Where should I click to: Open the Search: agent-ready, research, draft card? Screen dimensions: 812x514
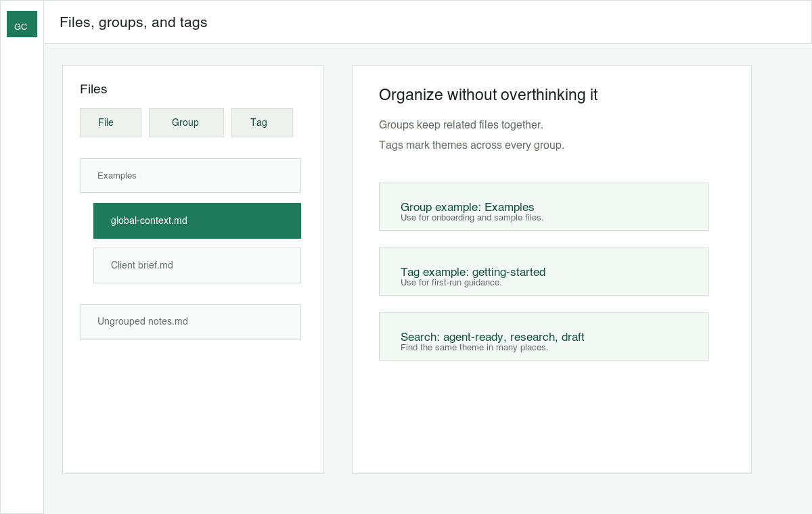tap(543, 336)
